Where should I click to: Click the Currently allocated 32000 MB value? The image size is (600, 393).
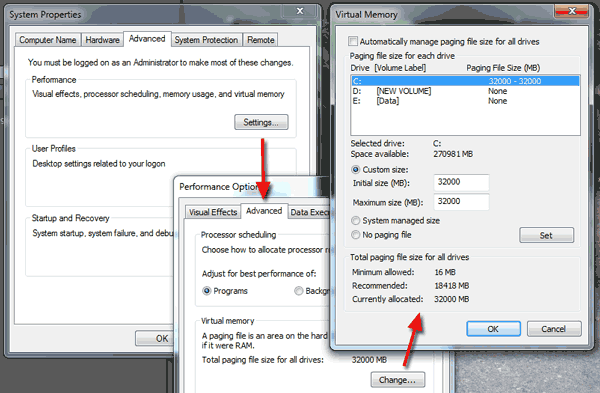[452, 299]
